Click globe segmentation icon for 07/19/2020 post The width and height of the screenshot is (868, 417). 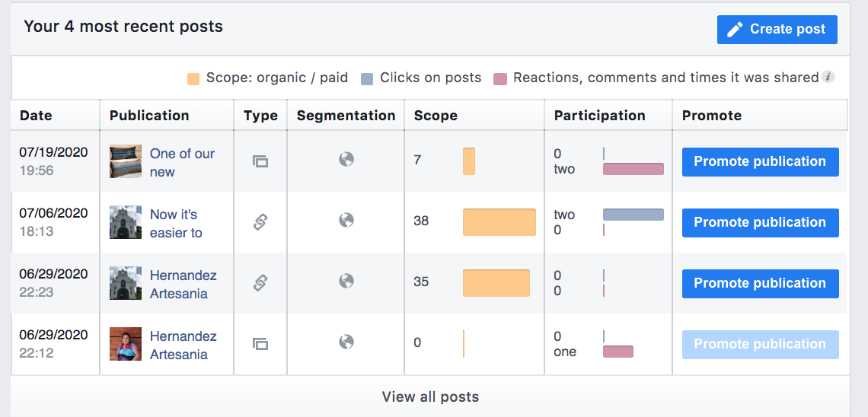pos(346,160)
